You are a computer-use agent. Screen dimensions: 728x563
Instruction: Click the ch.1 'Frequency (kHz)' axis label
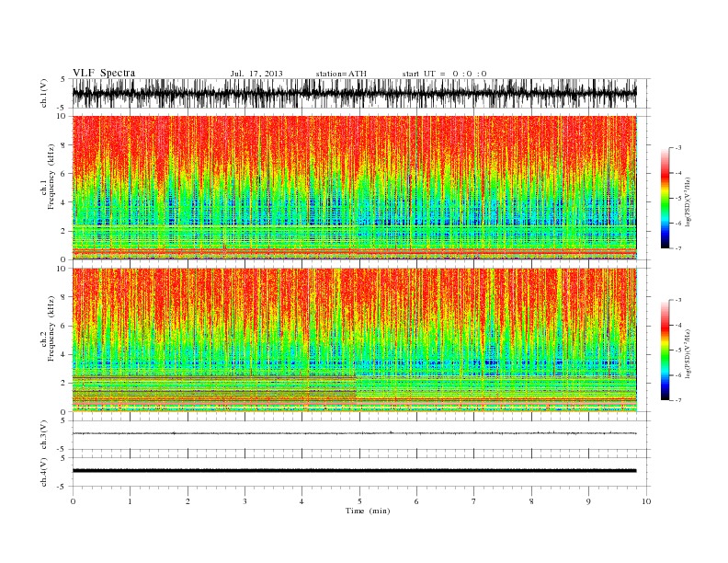pos(51,177)
